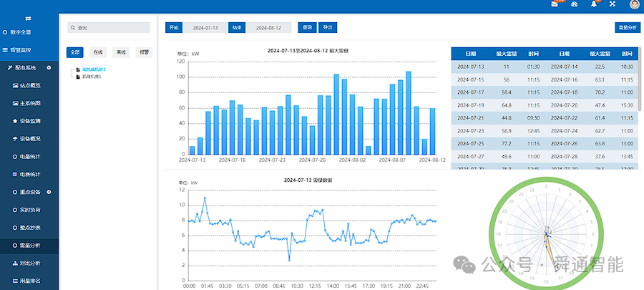Filter device list by 报警
Image resolution: width=644 pixels, height=290 pixels.
click(144, 52)
